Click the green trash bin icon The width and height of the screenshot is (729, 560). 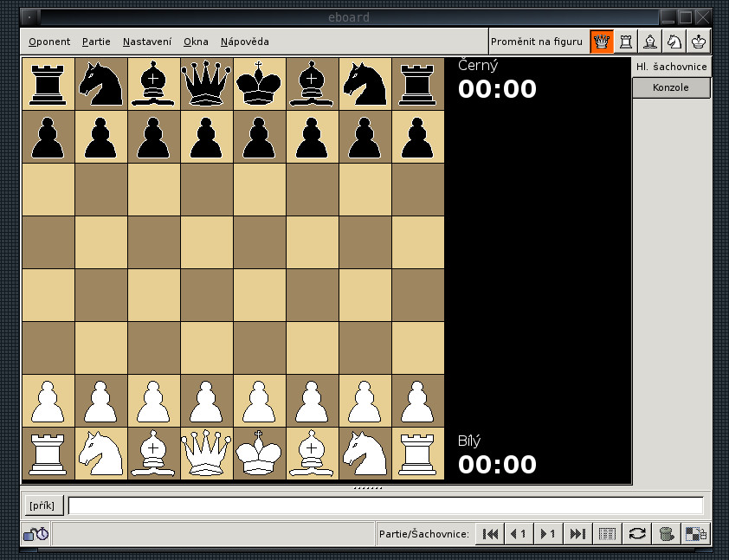click(666, 534)
